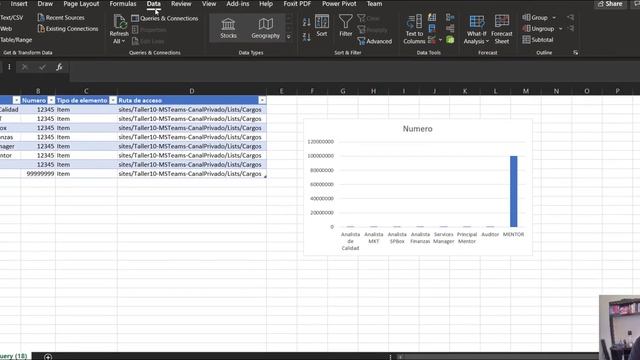640x360 pixels.
Task: Open the Page Layout tab
Action: click(81, 4)
